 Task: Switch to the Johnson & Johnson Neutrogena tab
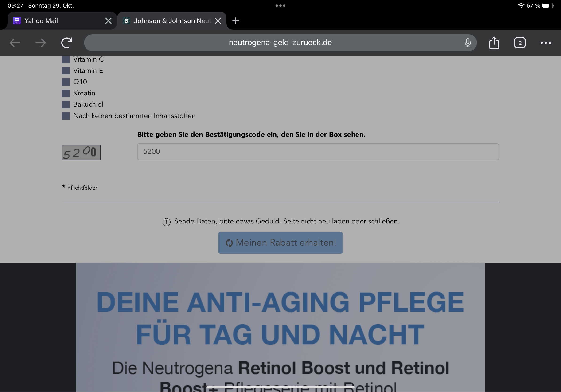[172, 21]
